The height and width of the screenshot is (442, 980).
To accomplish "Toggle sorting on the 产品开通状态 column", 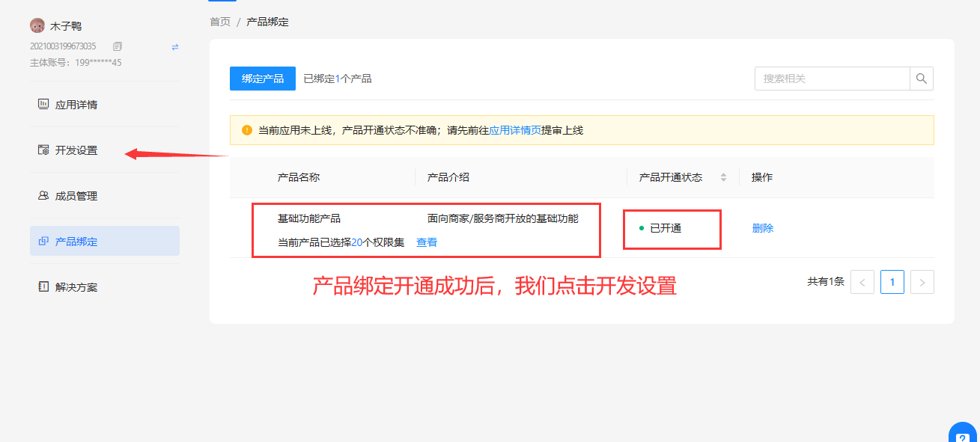I will point(723,177).
